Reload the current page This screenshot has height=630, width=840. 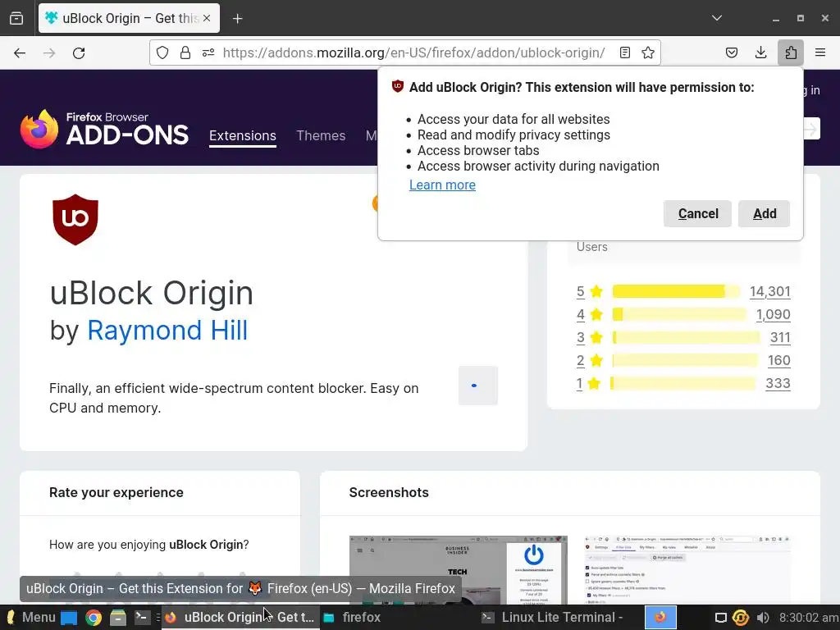[79, 52]
